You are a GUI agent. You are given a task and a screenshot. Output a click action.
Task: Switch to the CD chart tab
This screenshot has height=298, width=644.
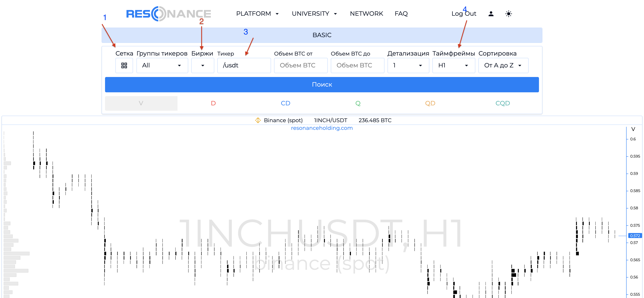[286, 103]
